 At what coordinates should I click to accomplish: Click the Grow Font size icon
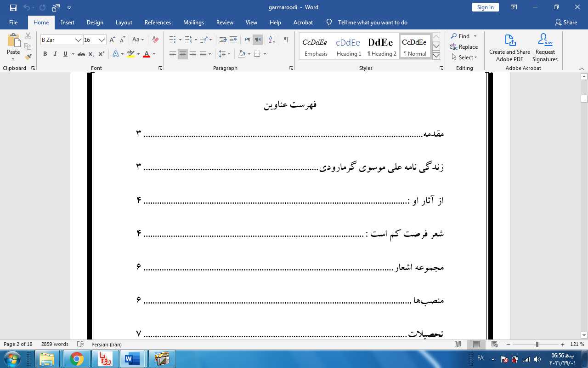click(x=113, y=40)
